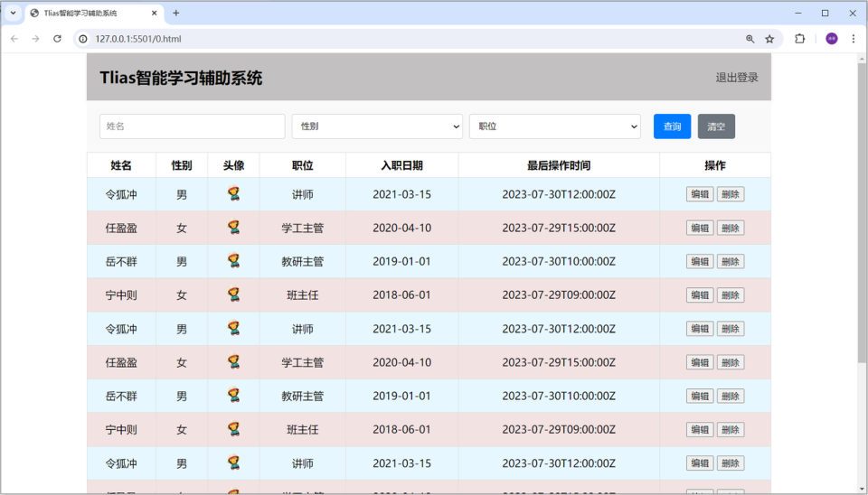The image size is (868, 495).
Task: Click the Tlias智能学习辅助系统 page heading
Action: [181, 78]
